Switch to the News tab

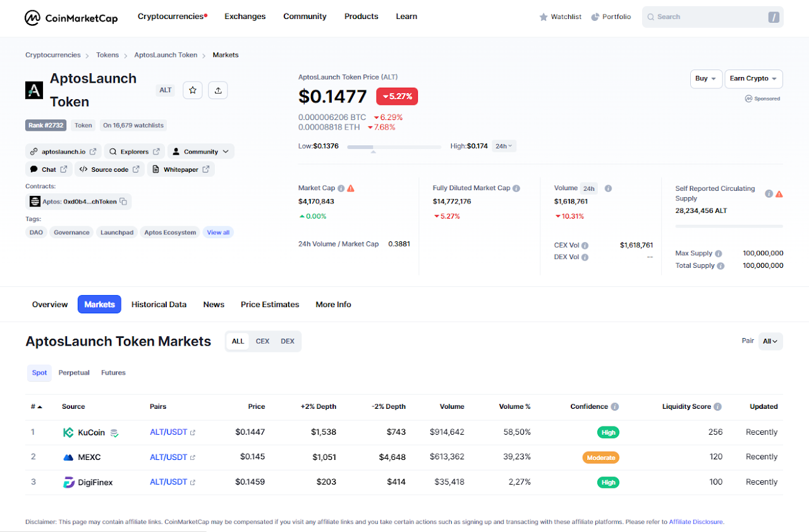point(214,305)
